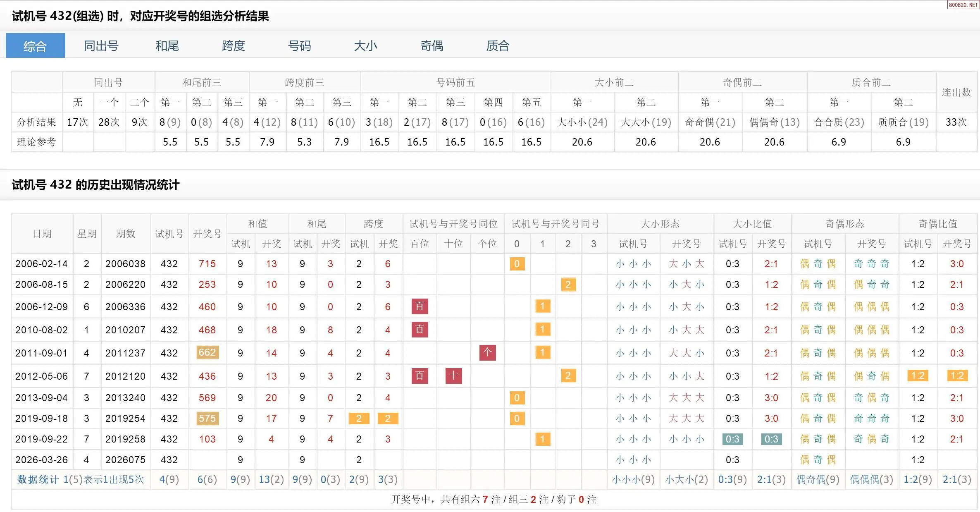Click the 期数 column header

[x=126, y=234]
